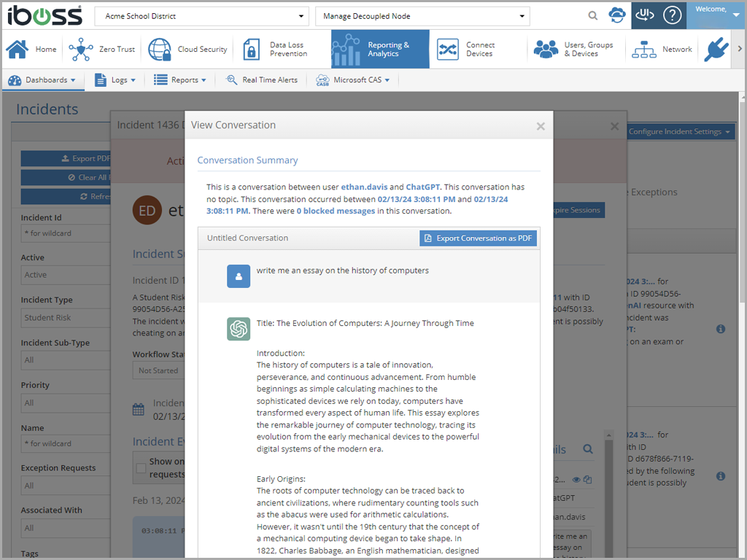Click the Reporting & Analytics chart icon
Viewport: 747px width, 560px height.
pyautogui.click(x=346, y=50)
